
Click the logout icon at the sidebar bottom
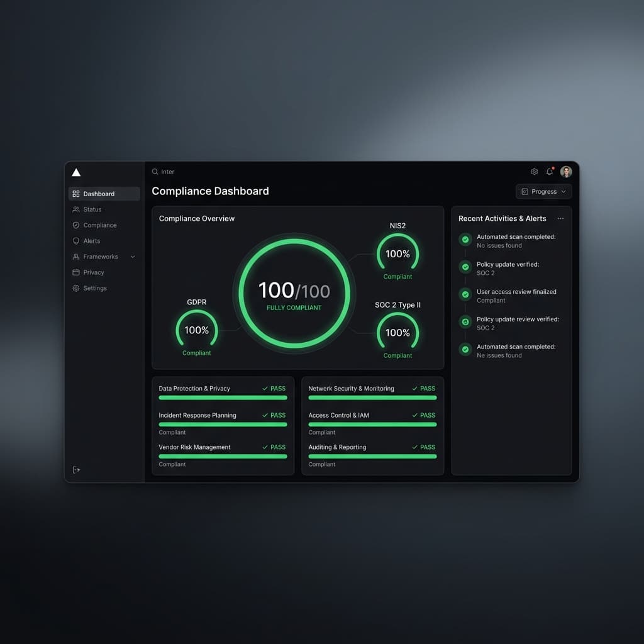76,470
